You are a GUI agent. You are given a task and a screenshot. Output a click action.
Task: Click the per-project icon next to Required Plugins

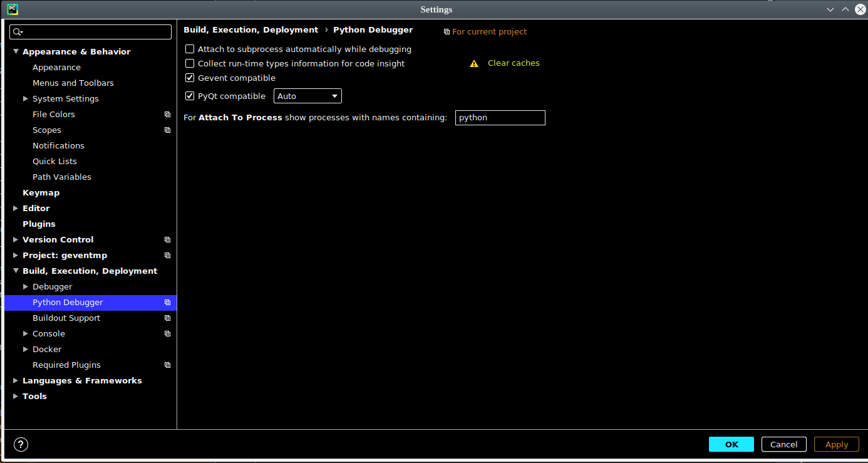coord(167,365)
